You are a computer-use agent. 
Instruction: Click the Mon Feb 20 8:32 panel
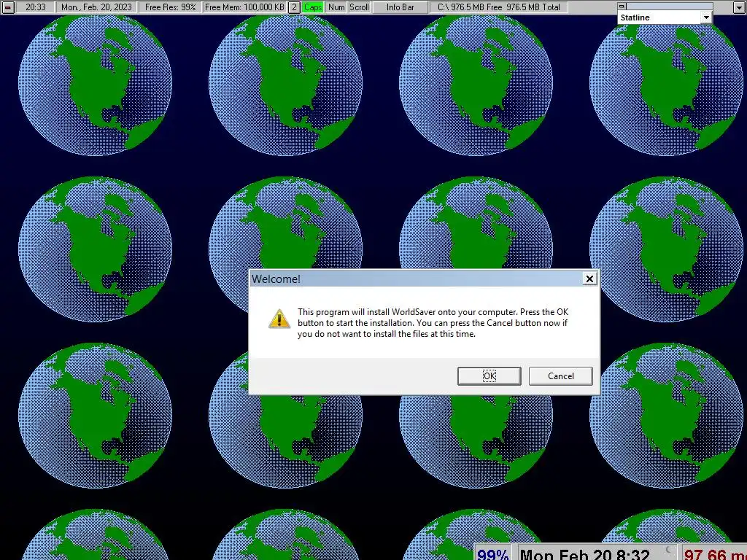[597, 553]
